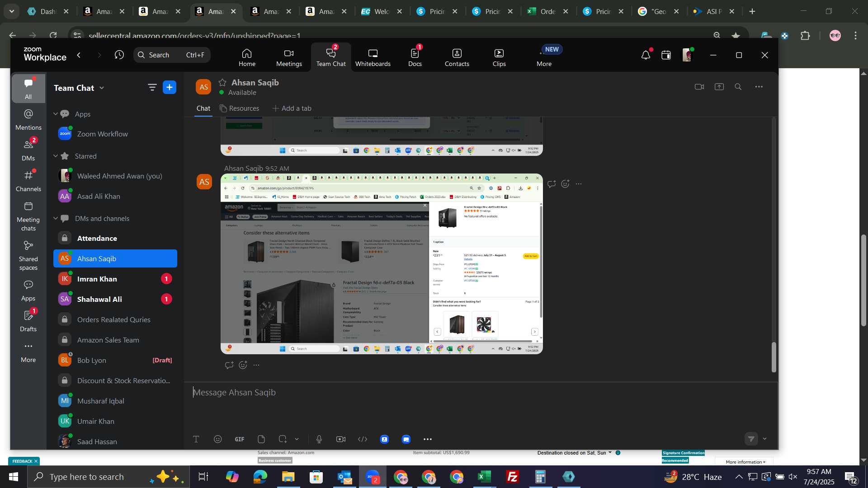Open the composer more options ellipsis

428,439
